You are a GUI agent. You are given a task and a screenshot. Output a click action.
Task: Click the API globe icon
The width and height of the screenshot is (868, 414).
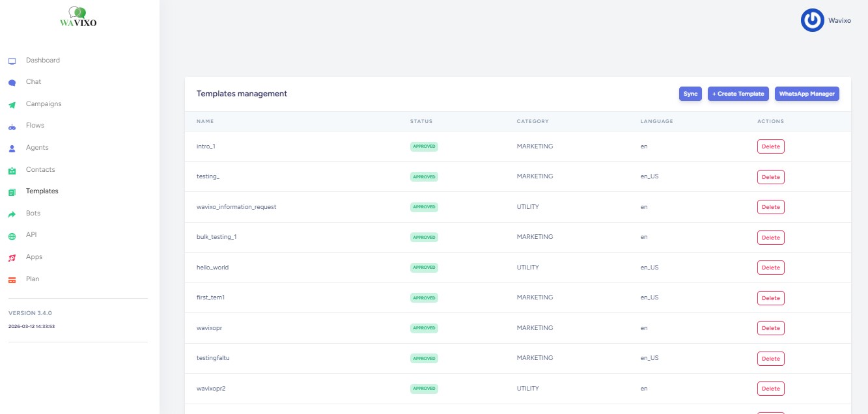pos(12,236)
